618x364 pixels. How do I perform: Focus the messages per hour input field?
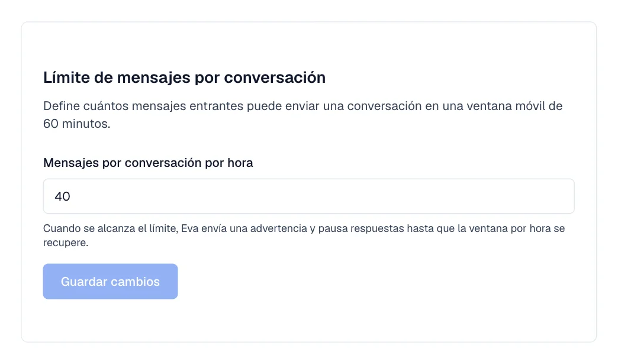coord(308,196)
